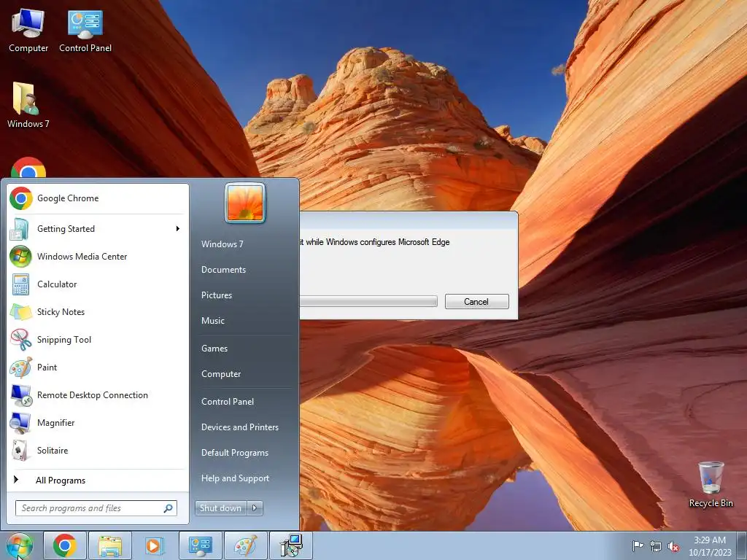Open Computer from Start menu right pane
Viewport: 747px width, 560px height.
click(x=221, y=374)
